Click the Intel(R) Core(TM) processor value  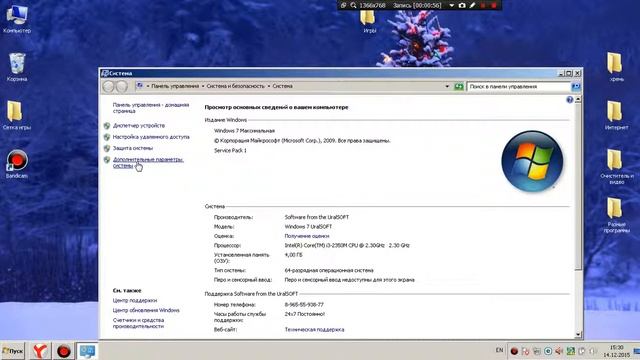(347, 246)
